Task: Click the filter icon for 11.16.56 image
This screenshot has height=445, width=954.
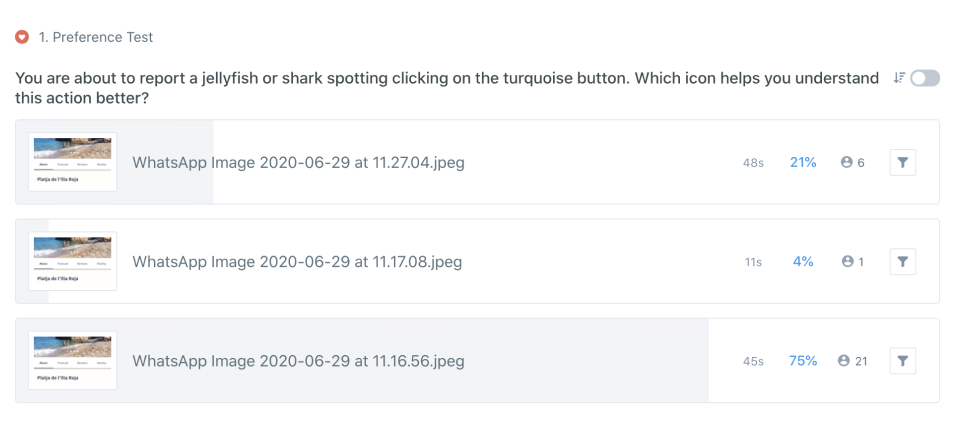Action: (902, 361)
